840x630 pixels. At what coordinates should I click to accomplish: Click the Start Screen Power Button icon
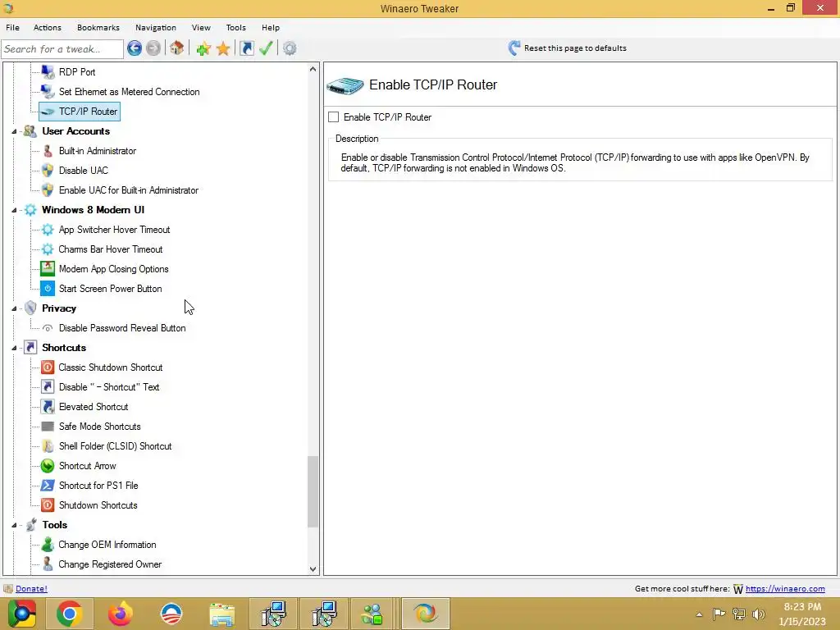pos(48,288)
